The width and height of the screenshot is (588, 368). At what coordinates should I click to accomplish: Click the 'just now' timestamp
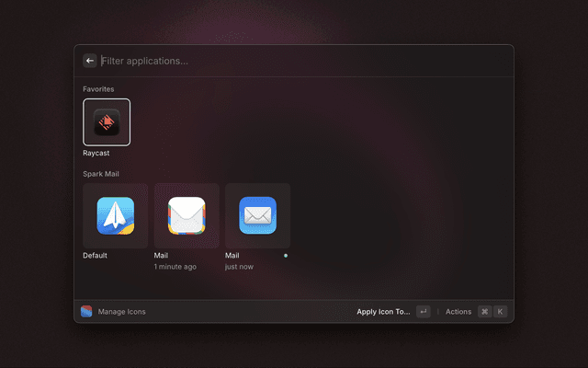pos(240,267)
